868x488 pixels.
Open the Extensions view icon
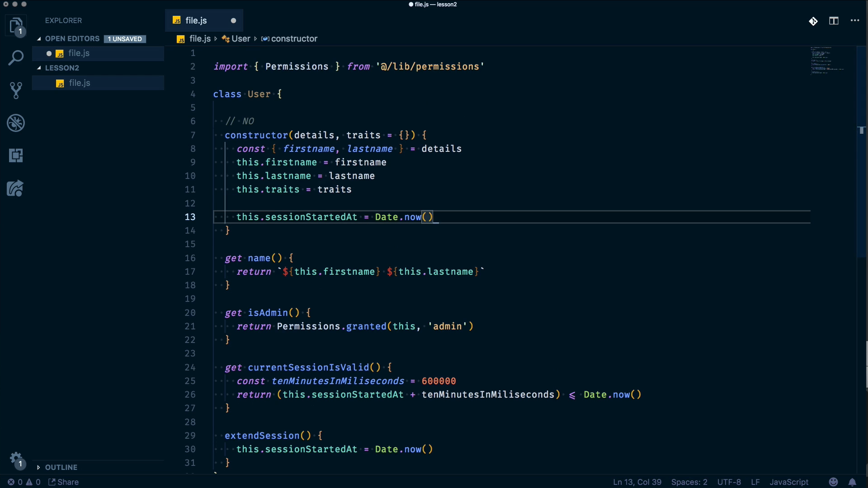coord(16,155)
